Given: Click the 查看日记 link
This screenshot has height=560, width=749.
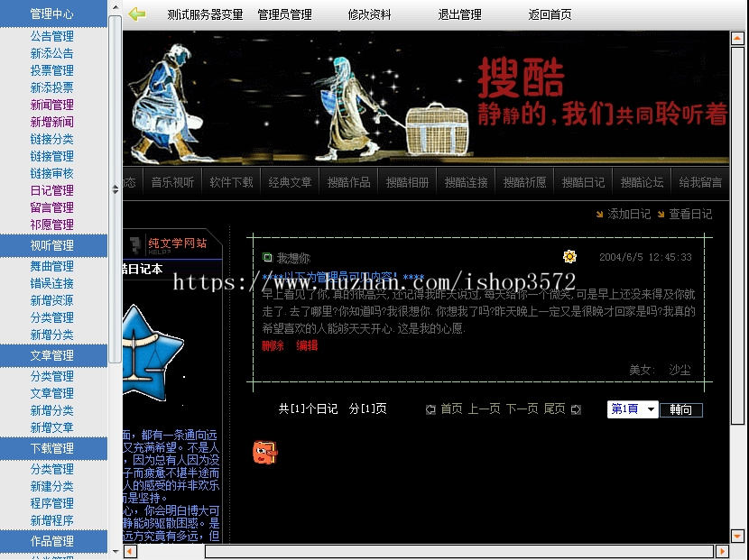Looking at the screenshot, I should click(x=690, y=215).
